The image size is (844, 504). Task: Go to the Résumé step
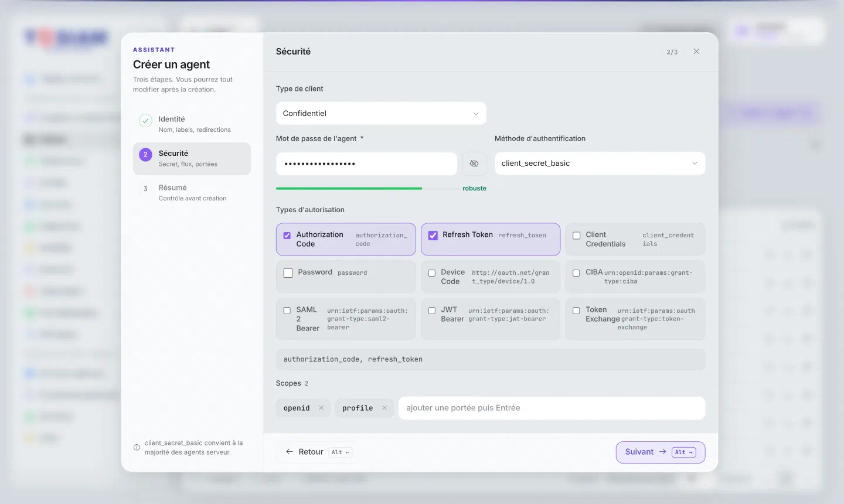pos(192,193)
